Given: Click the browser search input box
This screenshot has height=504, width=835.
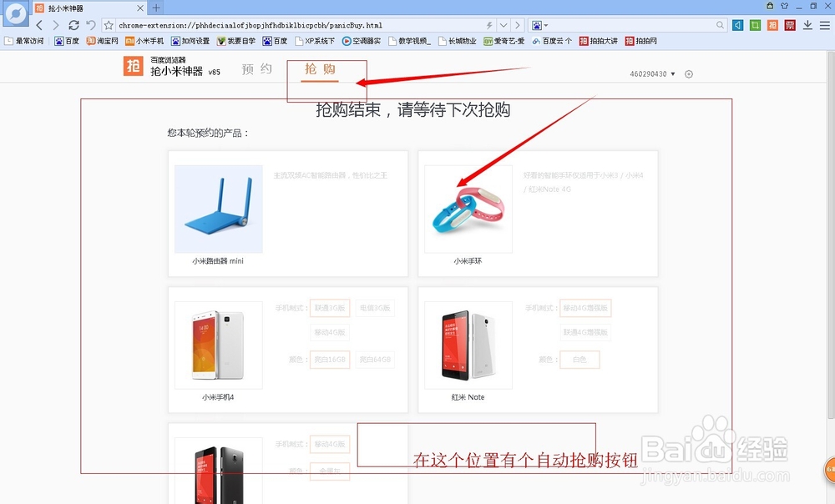Looking at the screenshot, I should tap(631, 25).
